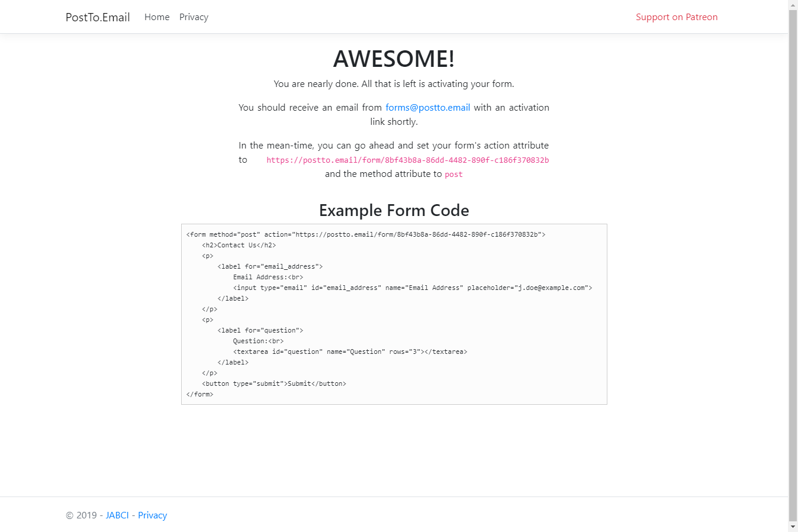Visit the JABCI link in the footer

coord(117,515)
